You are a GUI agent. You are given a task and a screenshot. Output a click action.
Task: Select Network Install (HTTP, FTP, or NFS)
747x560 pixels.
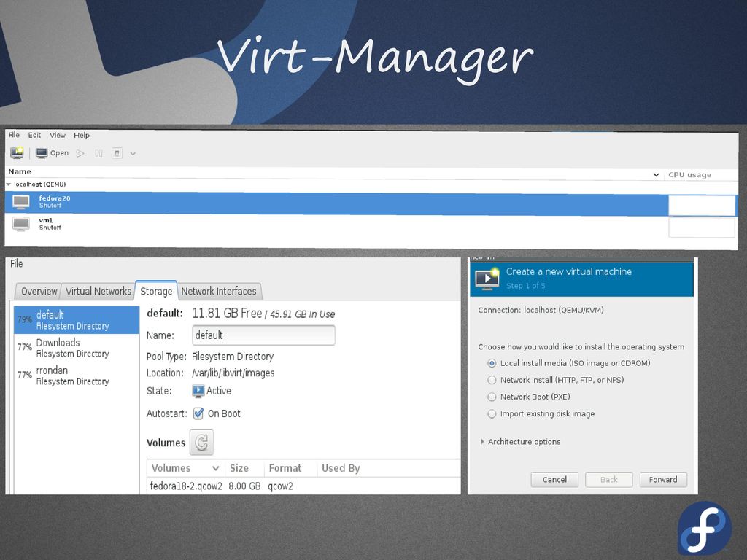[492, 380]
